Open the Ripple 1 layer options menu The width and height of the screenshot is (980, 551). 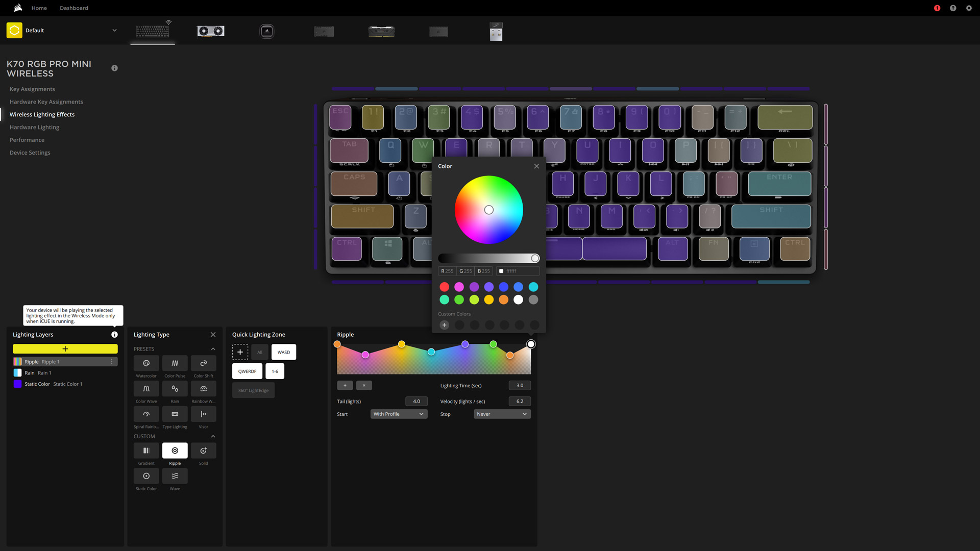pos(112,362)
